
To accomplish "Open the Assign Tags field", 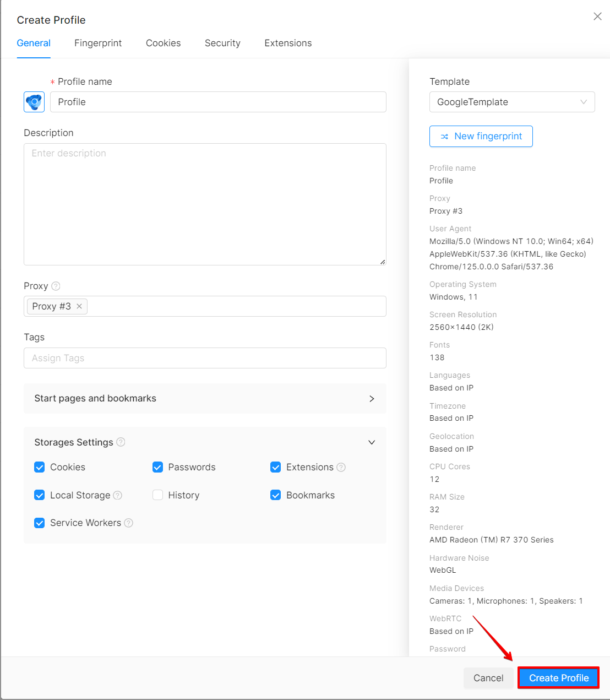I will 205,358.
